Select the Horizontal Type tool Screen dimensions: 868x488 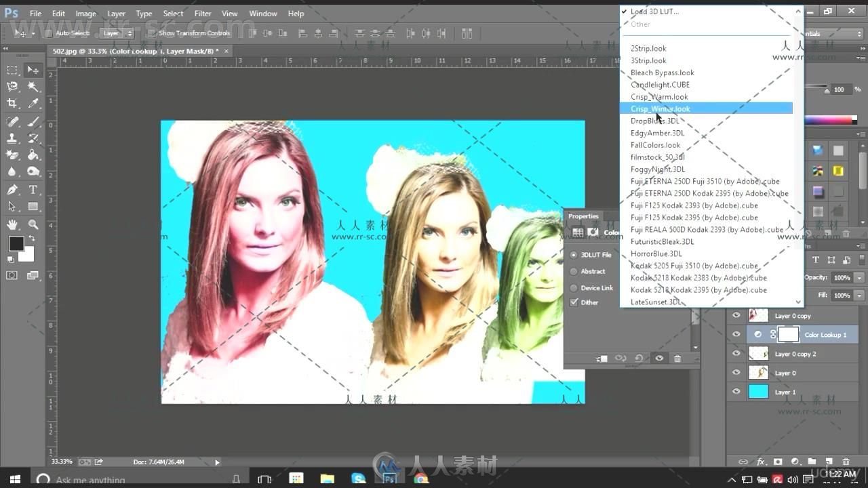pyautogui.click(x=33, y=190)
